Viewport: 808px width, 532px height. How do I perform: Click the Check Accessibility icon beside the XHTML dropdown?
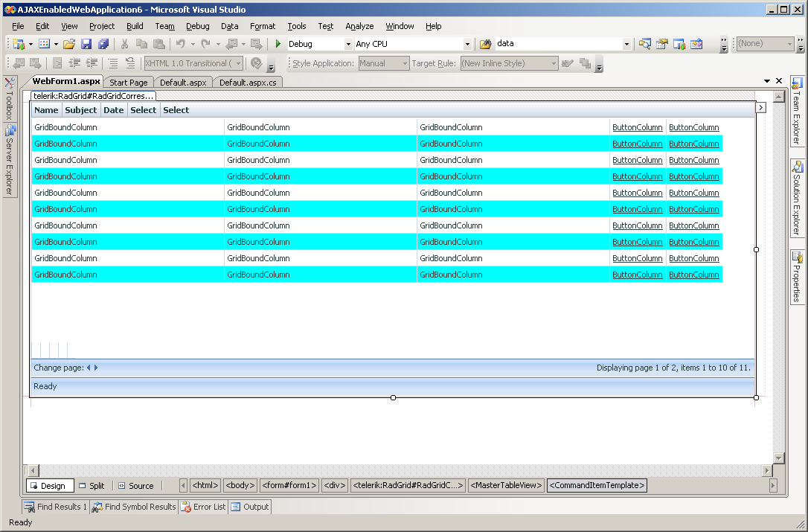point(256,63)
